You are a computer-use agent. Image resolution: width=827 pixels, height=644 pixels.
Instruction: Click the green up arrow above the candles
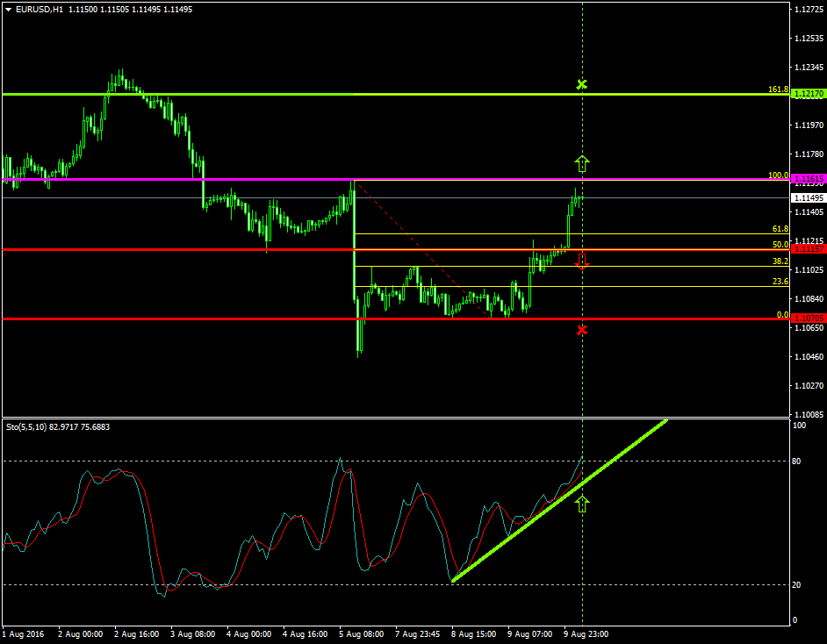[x=582, y=162]
